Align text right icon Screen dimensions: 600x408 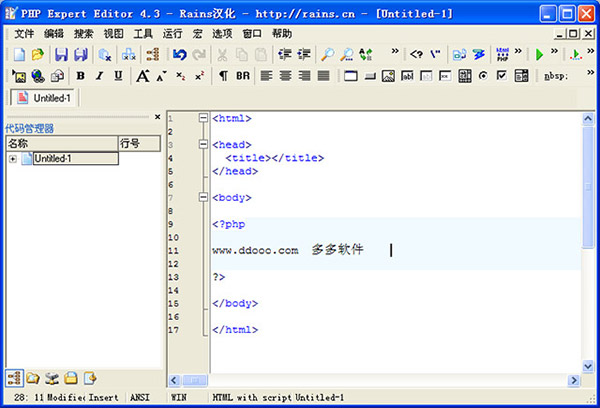pos(305,76)
